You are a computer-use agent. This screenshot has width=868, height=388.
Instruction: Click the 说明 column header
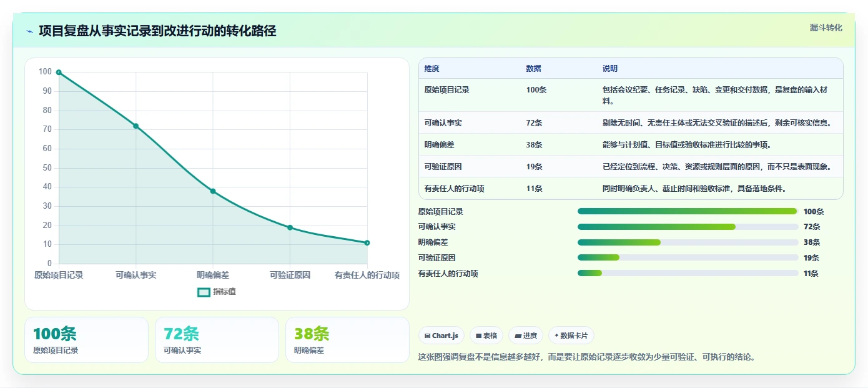tap(610, 69)
